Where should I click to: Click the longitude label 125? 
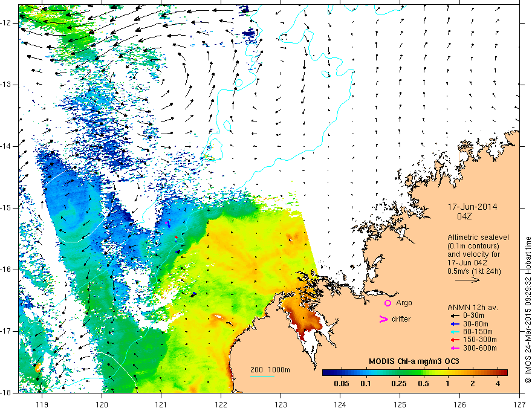(400, 404)
